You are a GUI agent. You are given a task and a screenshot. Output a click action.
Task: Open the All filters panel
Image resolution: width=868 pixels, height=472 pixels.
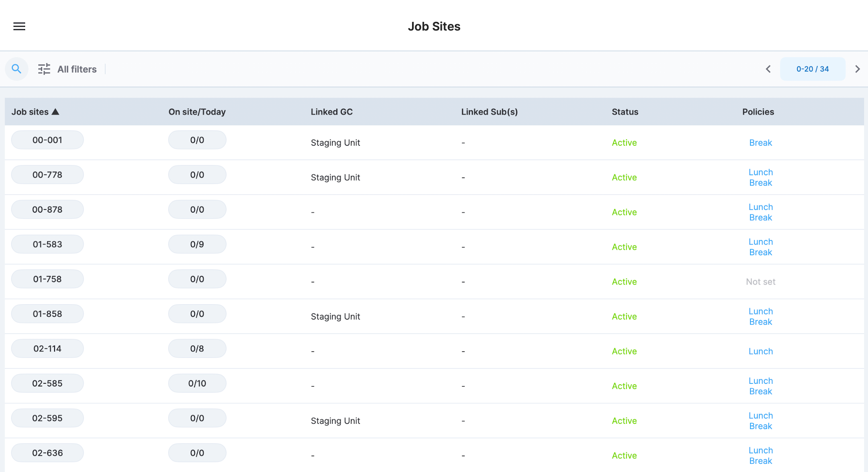[x=67, y=69]
